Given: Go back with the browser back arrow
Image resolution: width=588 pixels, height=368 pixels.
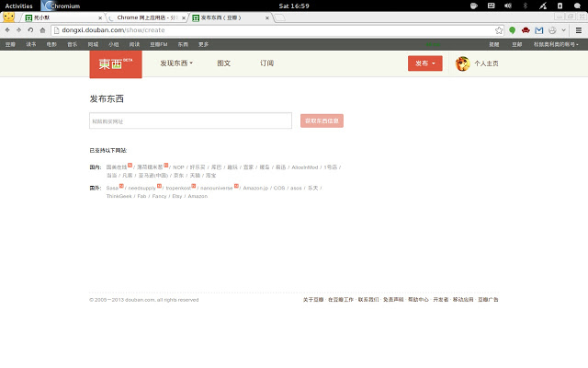Looking at the screenshot, I should tap(7, 30).
